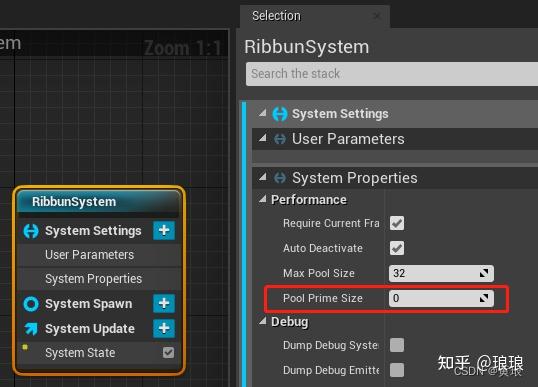Click the System Spawn circle icon

31,304
